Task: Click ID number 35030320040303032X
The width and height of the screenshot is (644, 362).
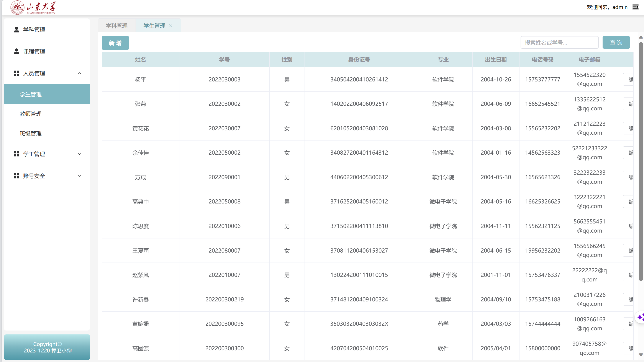Action: (x=359, y=324)
